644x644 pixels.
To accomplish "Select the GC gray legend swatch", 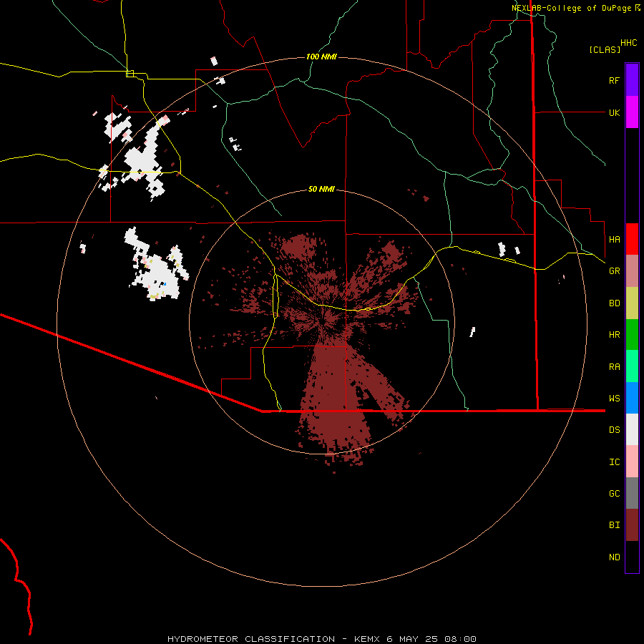I will (x=632, y=493).
